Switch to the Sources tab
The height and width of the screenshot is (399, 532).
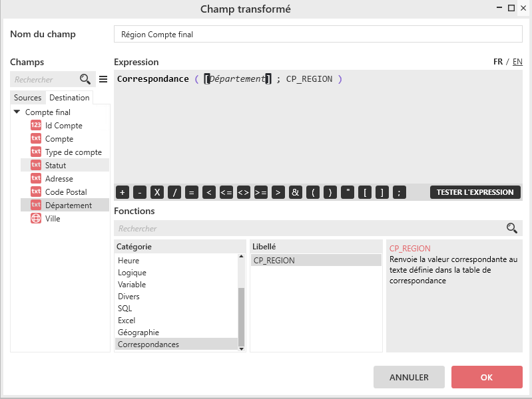coord(27,98)
